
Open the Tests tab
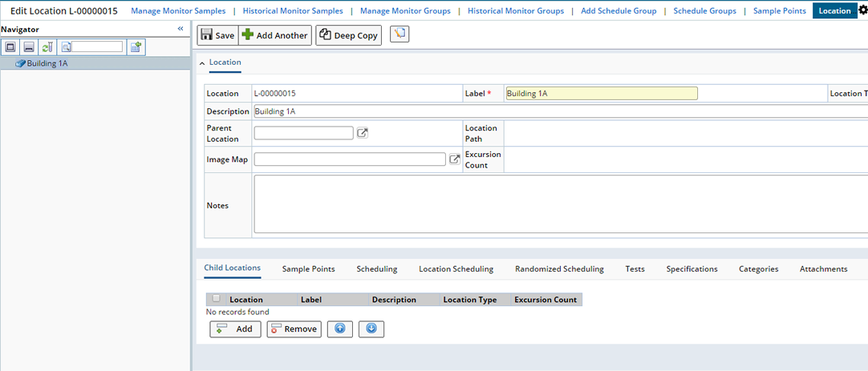(x=635, y=268)
